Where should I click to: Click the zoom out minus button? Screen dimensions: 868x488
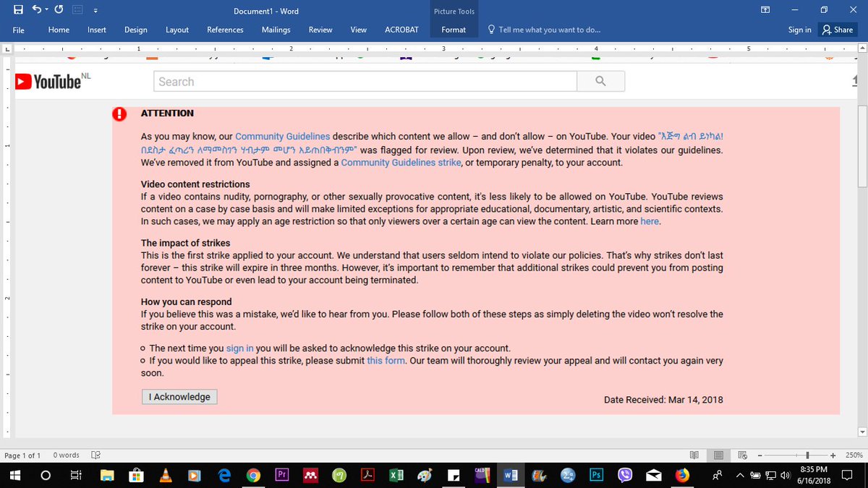click(x=762, y=455)
